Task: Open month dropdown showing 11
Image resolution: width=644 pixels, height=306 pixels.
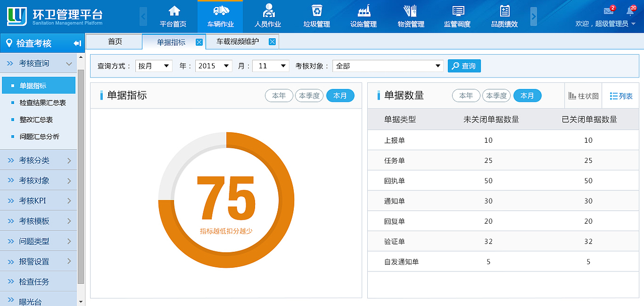Action: tap(271, 66)
